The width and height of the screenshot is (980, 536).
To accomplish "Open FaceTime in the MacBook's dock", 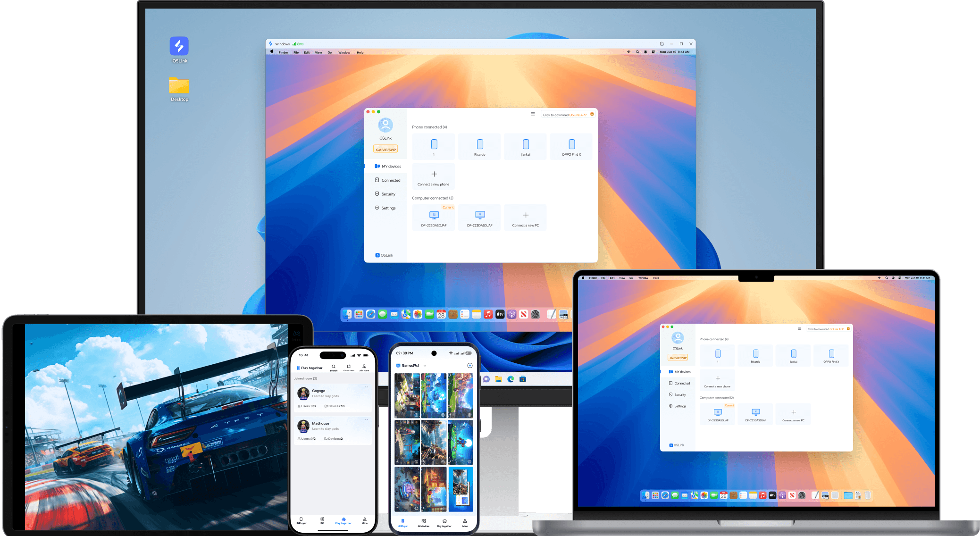I will [x=714, y=495].
